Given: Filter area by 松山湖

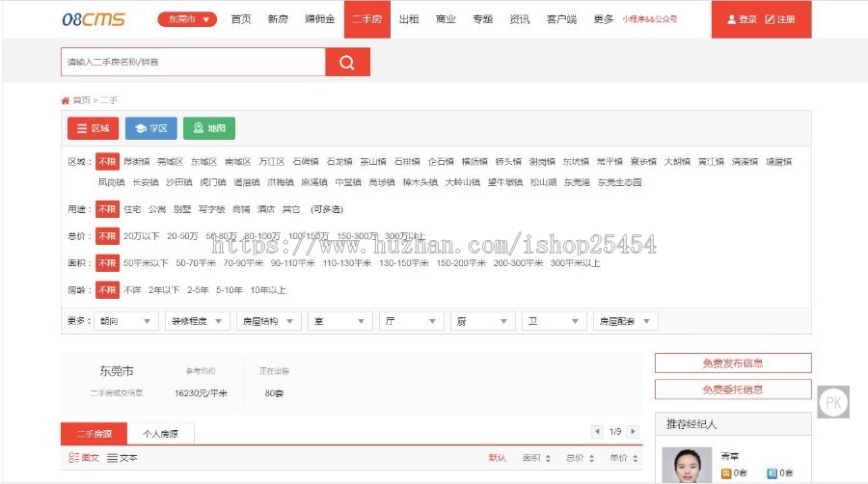Looking at the screenshot, I should click(543, 182).
